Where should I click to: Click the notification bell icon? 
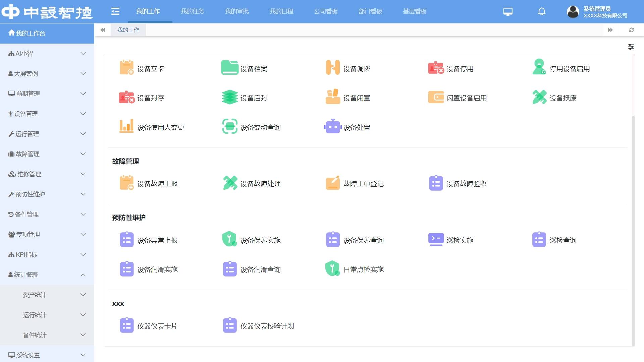[541, 11]
